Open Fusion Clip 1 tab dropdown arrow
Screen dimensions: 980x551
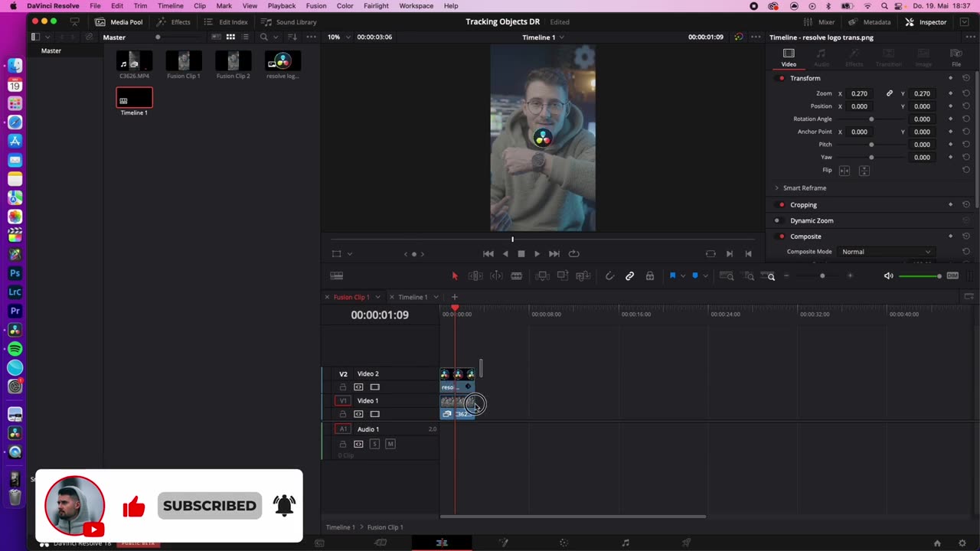[x=377, y=297]
